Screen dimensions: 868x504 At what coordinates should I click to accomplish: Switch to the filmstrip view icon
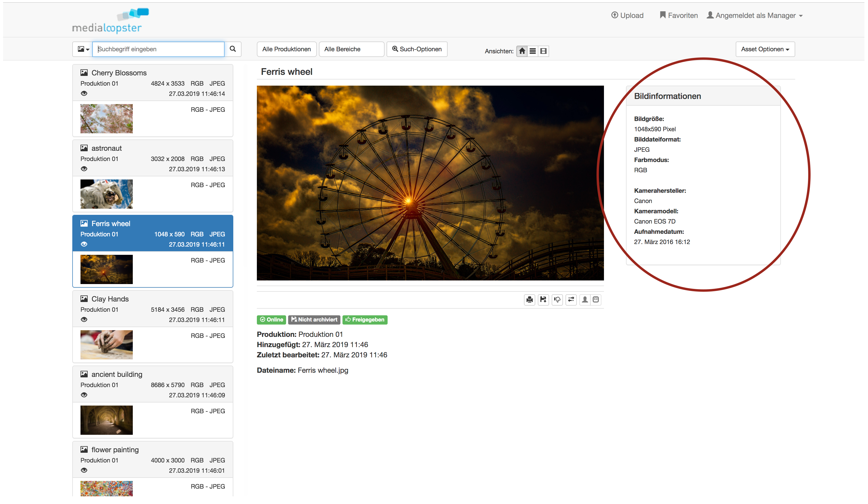tap(543, 51)
